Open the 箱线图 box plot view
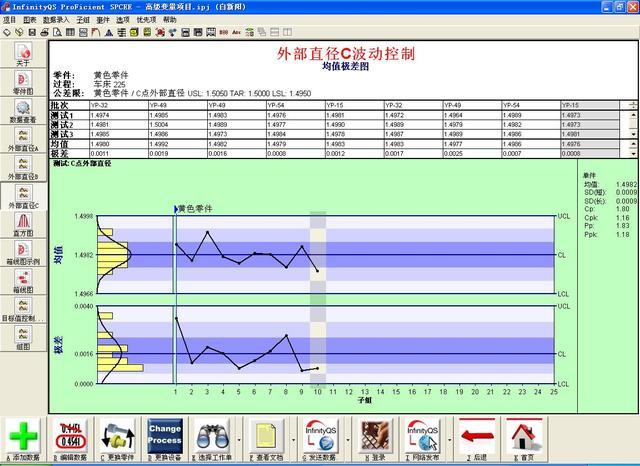The image size is (640, 466). click(23, 282)
